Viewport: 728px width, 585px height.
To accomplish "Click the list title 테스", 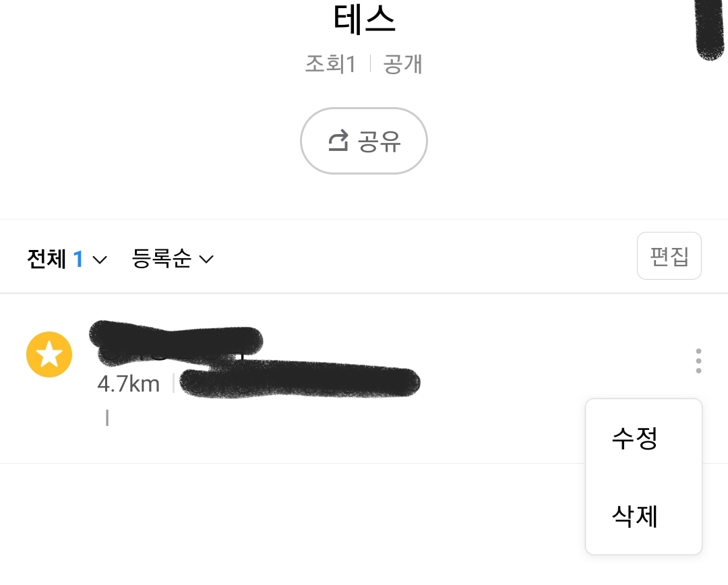I will (364, 20).
